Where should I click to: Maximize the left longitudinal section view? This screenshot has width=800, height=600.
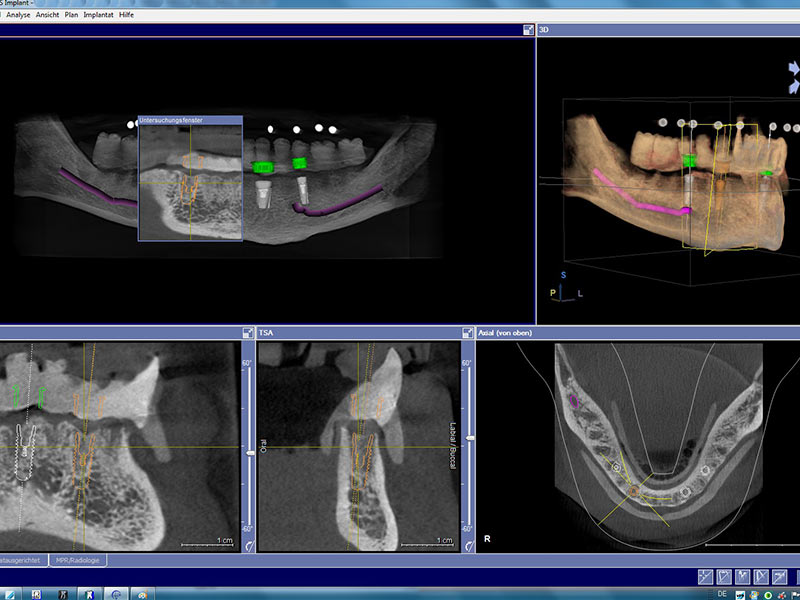(x=247, y=332)
